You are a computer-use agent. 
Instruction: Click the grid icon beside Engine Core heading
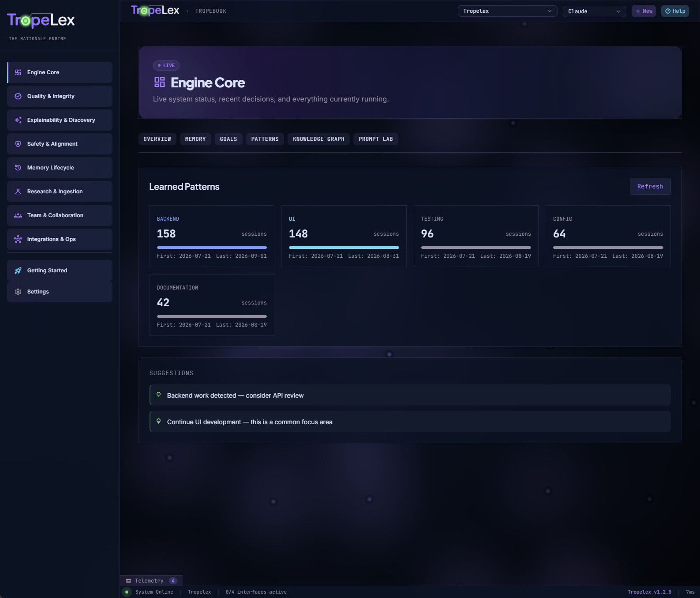[x=160, y=82]
